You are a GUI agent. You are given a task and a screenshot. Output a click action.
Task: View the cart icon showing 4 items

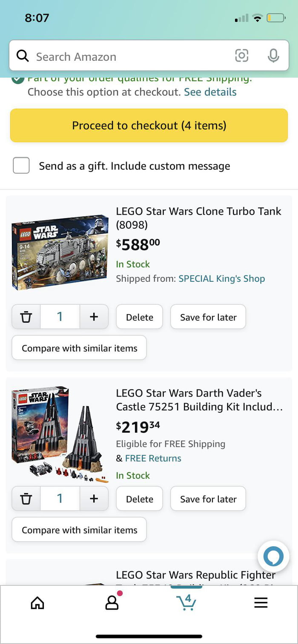point(186,602)
